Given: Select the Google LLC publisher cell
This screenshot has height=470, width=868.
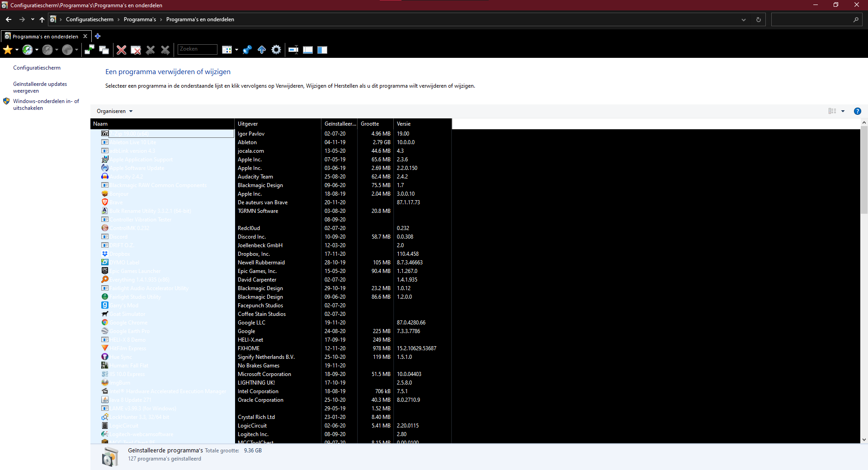Looking at the screenshot, I should (x=251, y=323).
